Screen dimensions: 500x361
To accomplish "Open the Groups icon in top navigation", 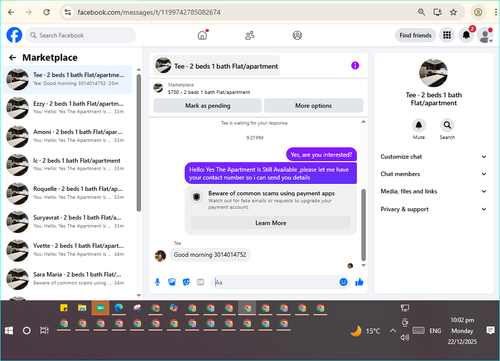I will pyautogui.click(x=297, y=35).
